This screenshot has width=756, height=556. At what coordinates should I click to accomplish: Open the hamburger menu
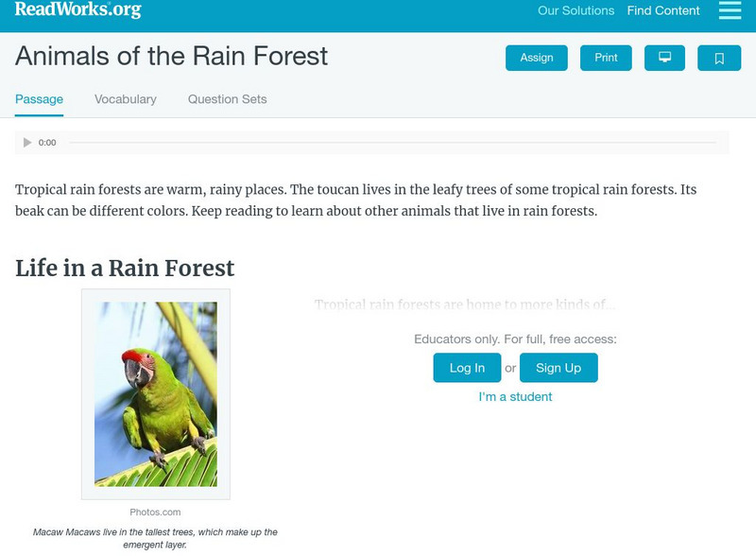[730, 10]
